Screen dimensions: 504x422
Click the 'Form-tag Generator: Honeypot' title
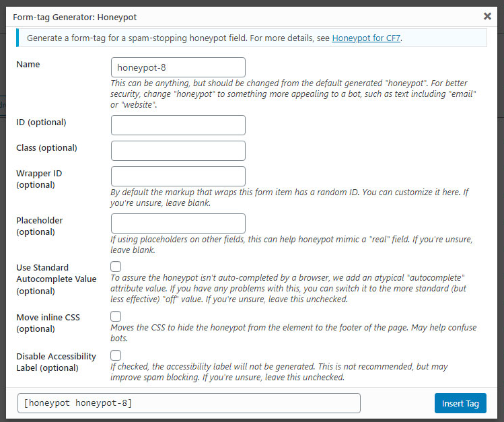(x=75, y=17)
